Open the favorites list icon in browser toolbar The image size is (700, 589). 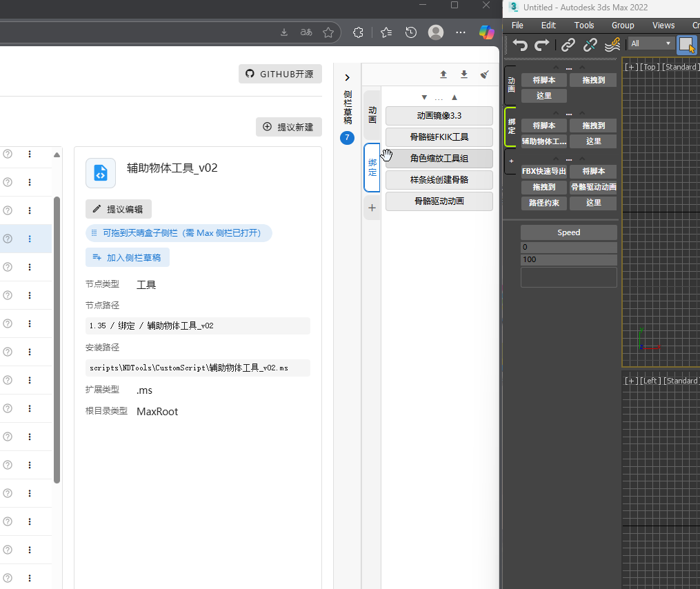point(386,32)
